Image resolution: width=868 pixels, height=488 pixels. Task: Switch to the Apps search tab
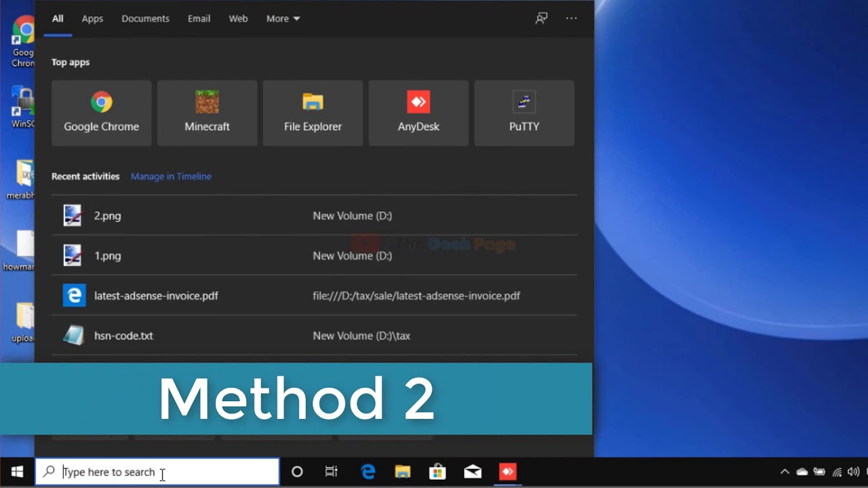click(x=92, y=18)
